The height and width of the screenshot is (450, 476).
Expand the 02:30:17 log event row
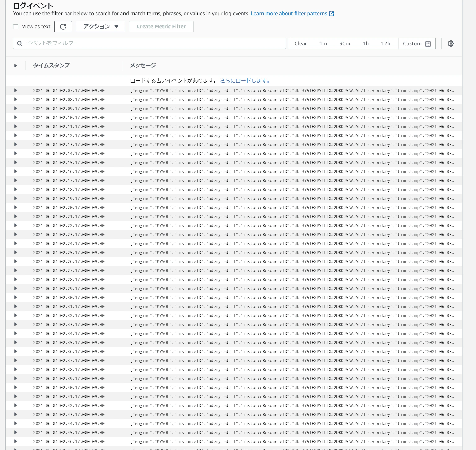(x=16, y=297)
